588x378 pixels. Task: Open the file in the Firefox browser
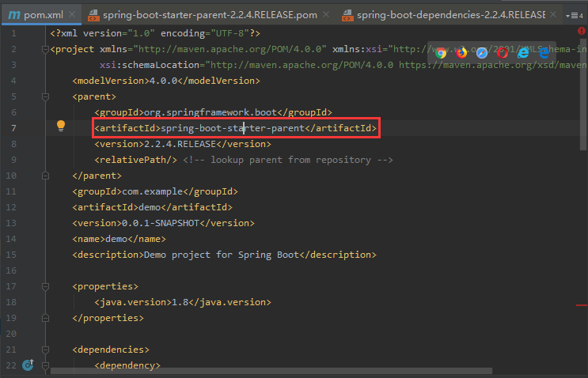[x=461, y=53]
